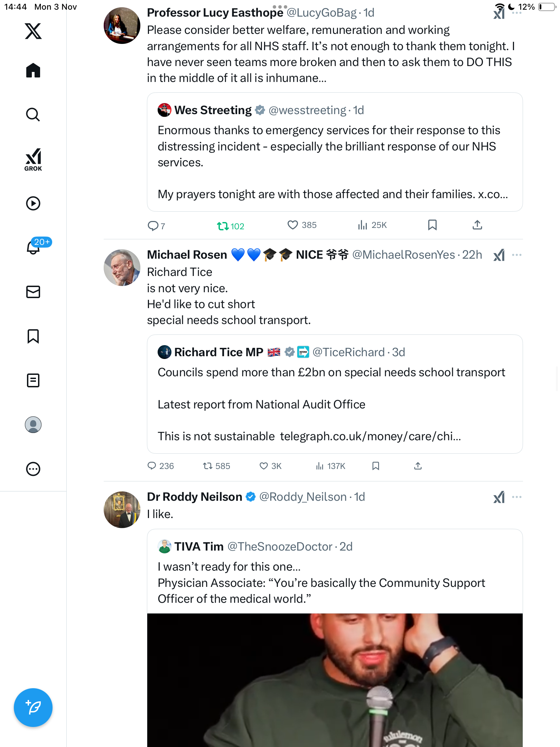Open the Home feed icon in sidebar
Image resolution: width=560 pixels, height=747 pixels.
pyautogui.click(x=33, y=71)
